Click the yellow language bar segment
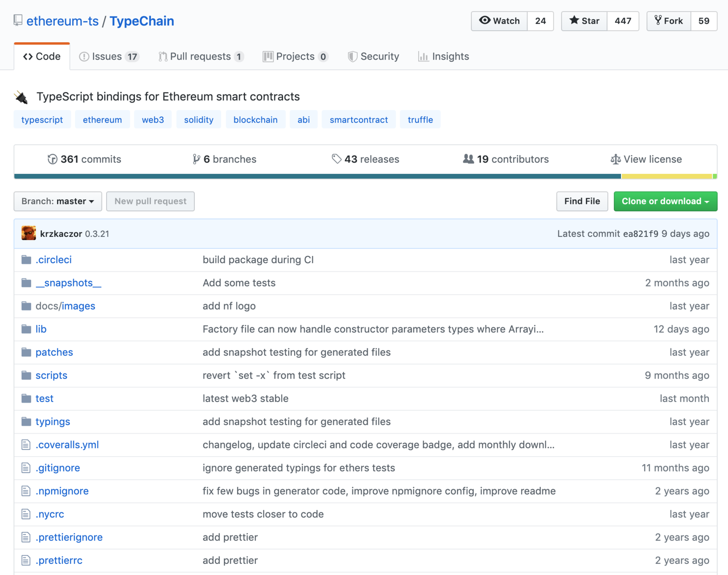728x575 pixels. 667,176
